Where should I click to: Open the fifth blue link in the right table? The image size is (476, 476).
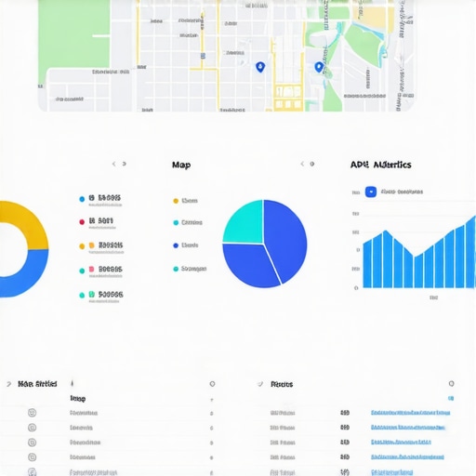coord(392,472)
